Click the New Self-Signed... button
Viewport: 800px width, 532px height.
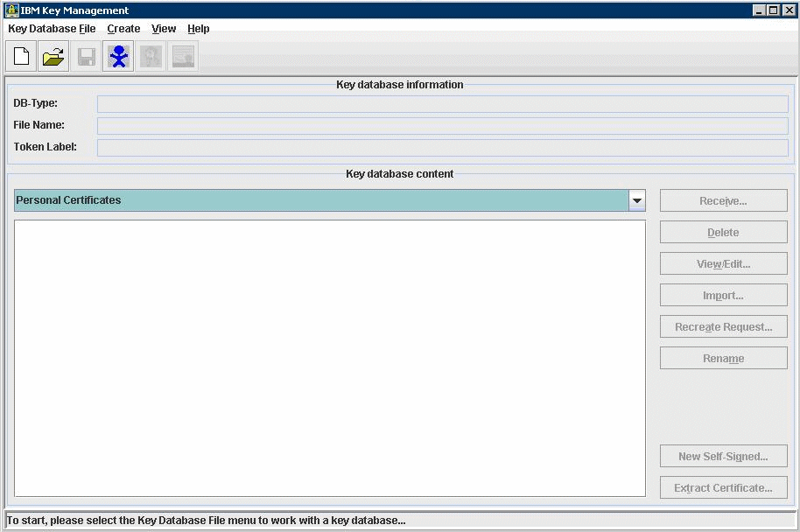coord(724,457)
